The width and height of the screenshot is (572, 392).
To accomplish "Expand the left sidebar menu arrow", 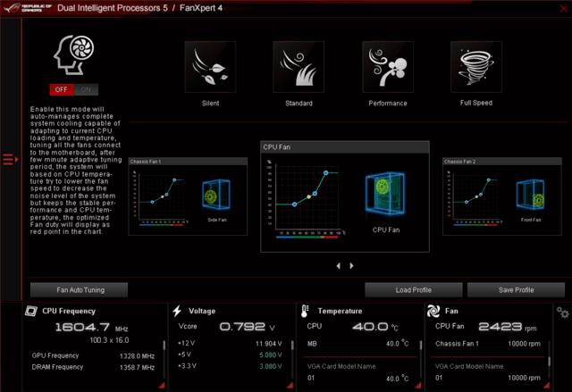I will coord(10,159).
